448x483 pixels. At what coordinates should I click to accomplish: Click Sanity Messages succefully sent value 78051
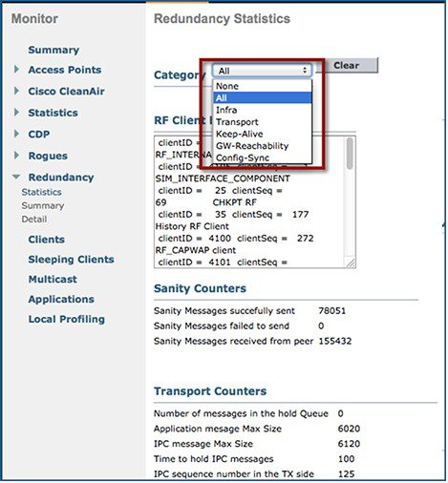tap(331, 311)
